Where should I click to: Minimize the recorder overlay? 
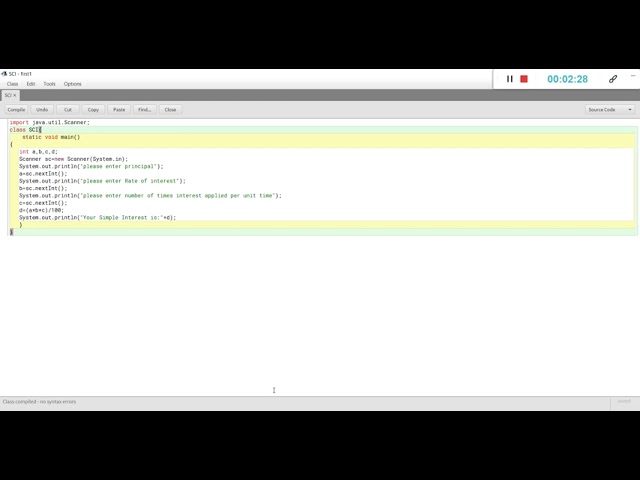[x=633, y=76]
